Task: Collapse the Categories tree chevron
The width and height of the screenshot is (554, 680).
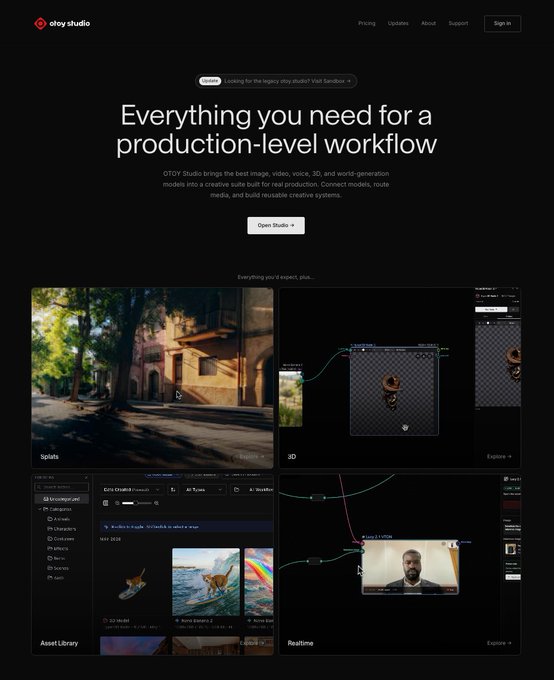Action: click(39, 509)
